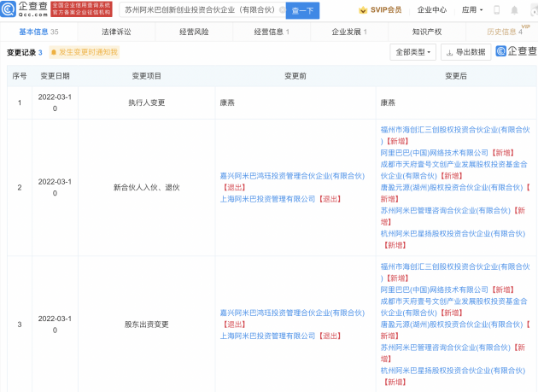The width and height of the screenshot is (538, 392).
Task: Open the 全部类型 filter dropdown
Action: click(x=412, y=52)
